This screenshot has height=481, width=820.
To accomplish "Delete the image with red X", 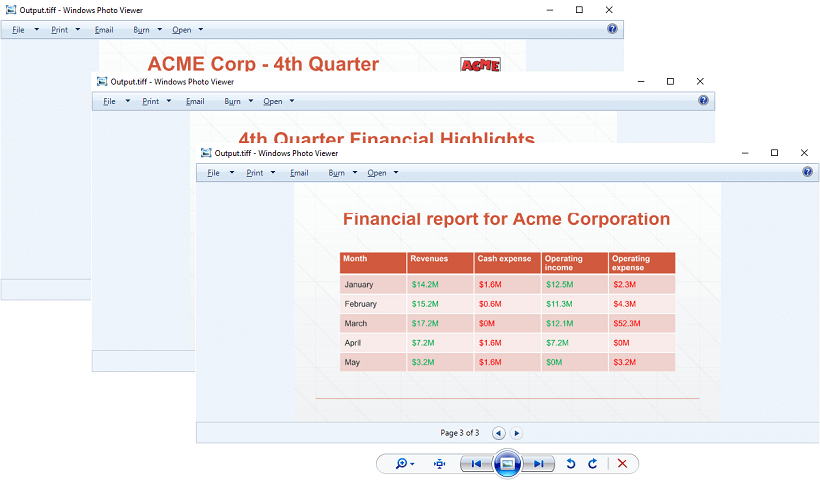I will coord(622,464).
